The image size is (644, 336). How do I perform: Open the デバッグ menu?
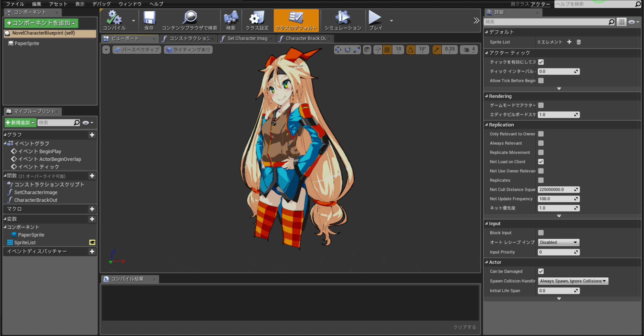pos(101,4)
